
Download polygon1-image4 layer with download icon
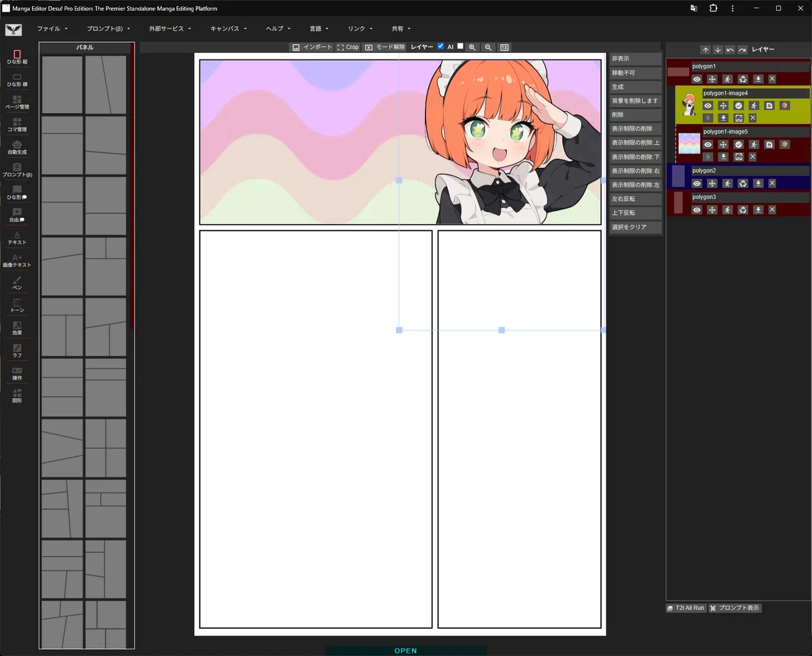(723, 118)
